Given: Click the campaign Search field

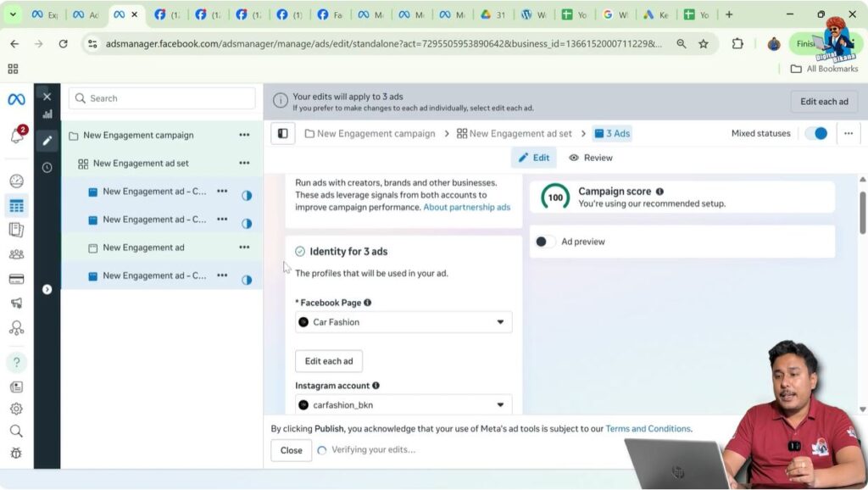Looking at the screenshot, I should tap(162, 98).
